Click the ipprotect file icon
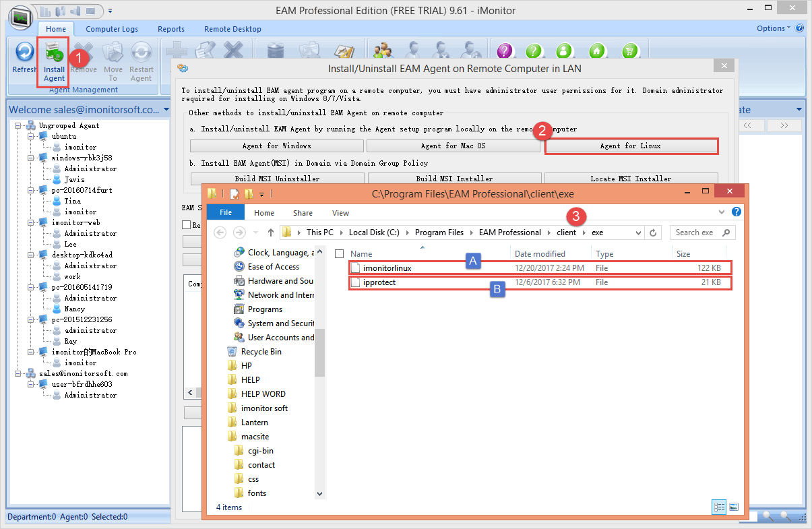 [x=356, y=282]
